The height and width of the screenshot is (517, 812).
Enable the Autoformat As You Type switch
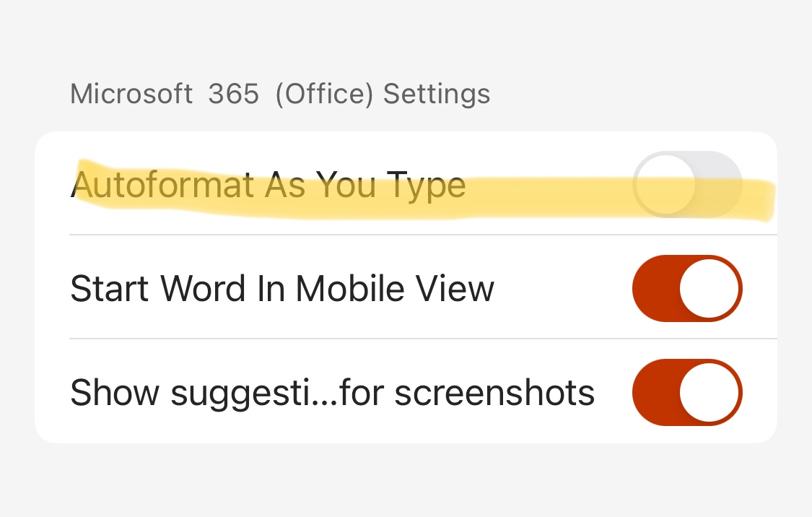click(687, 184)
